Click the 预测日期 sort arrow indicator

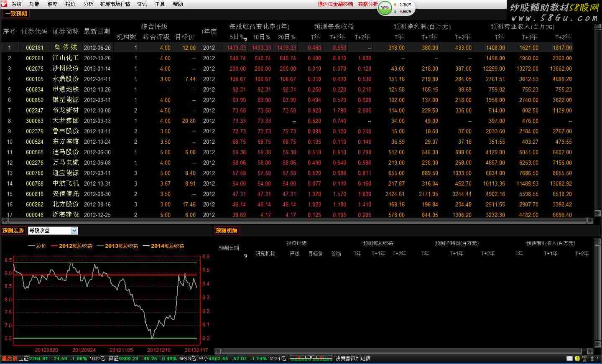pos(246,256)
